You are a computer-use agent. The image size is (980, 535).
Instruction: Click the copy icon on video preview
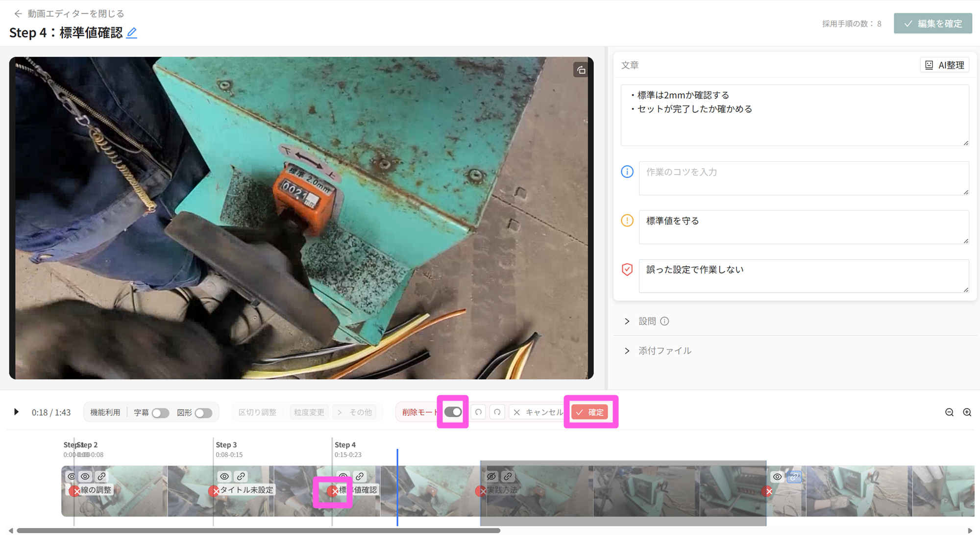point(581,70)
